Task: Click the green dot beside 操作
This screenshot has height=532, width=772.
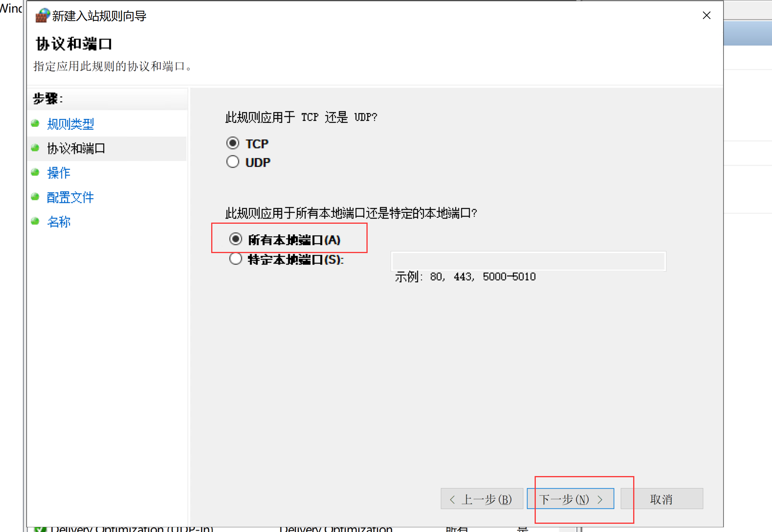Action: 35,173
